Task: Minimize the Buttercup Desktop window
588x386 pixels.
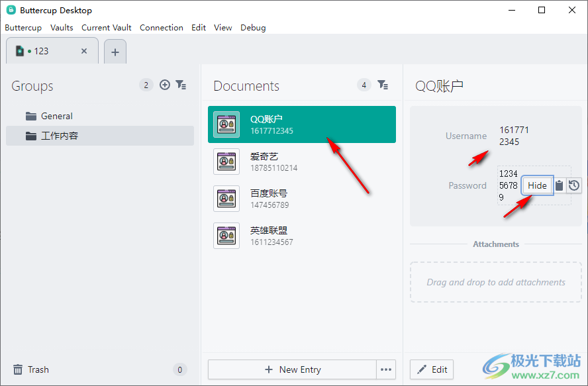Action: tap(511, 10)
